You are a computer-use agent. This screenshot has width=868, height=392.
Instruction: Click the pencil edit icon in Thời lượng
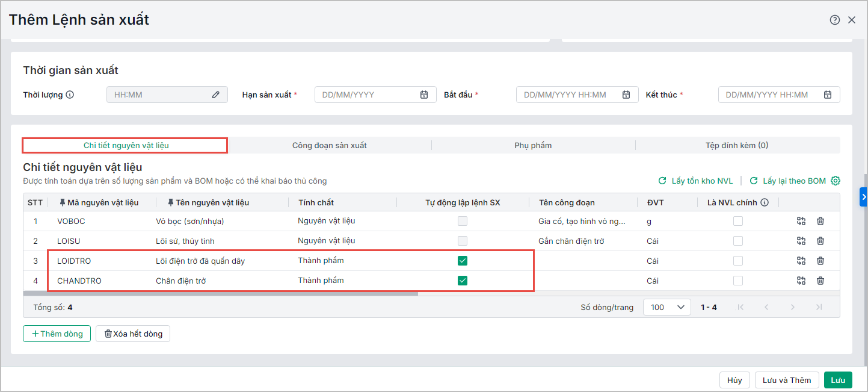point(216,95)
